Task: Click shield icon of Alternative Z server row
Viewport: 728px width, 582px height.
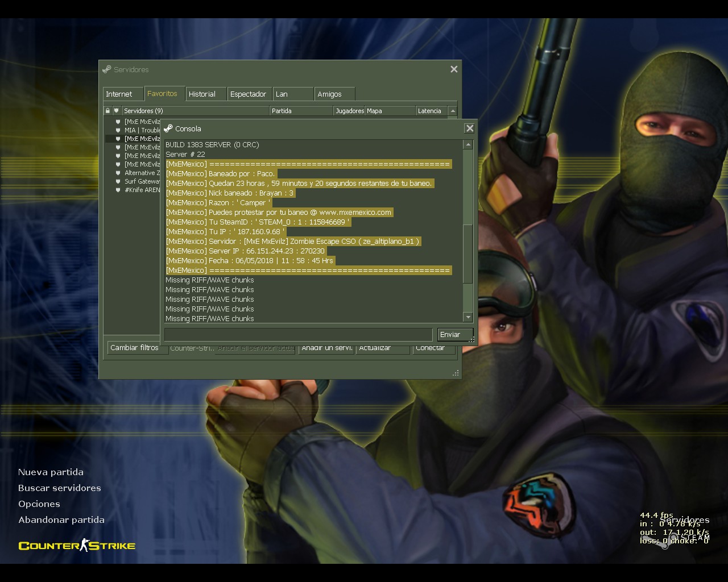Action: tap(118, 173)
